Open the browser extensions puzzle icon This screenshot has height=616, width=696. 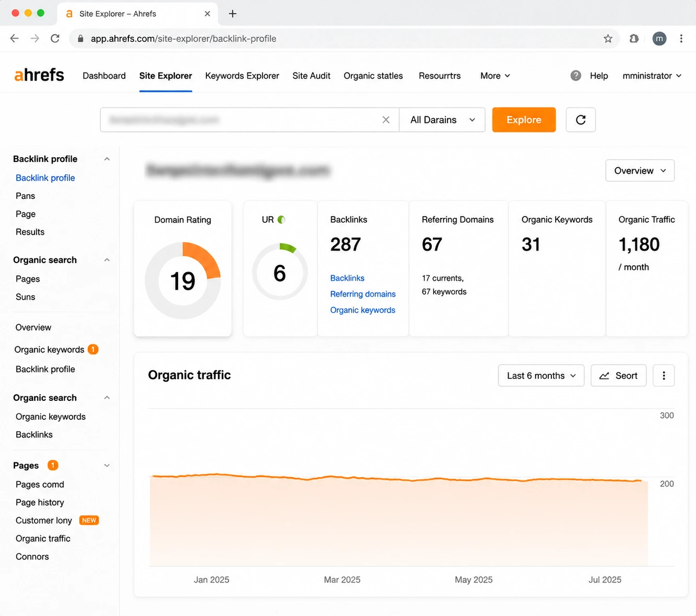(x=634, y=38)
